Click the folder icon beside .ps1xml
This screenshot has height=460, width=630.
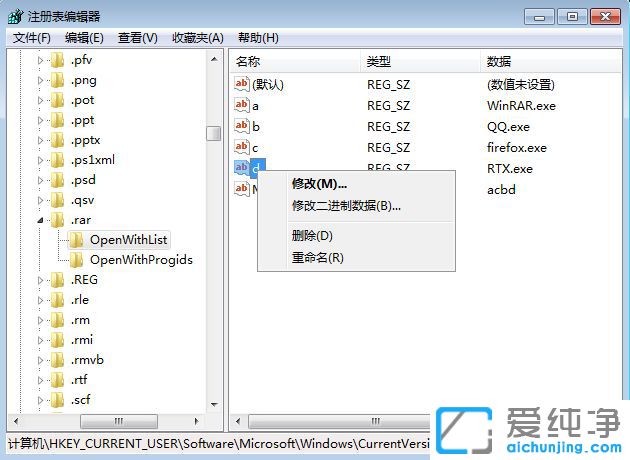click(57, 160)
